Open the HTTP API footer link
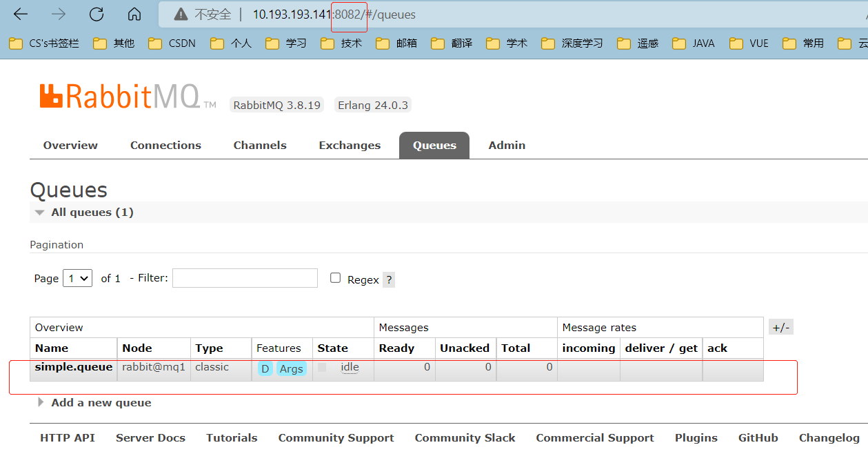This screenshot has width=868, height=465. [68, 438]
